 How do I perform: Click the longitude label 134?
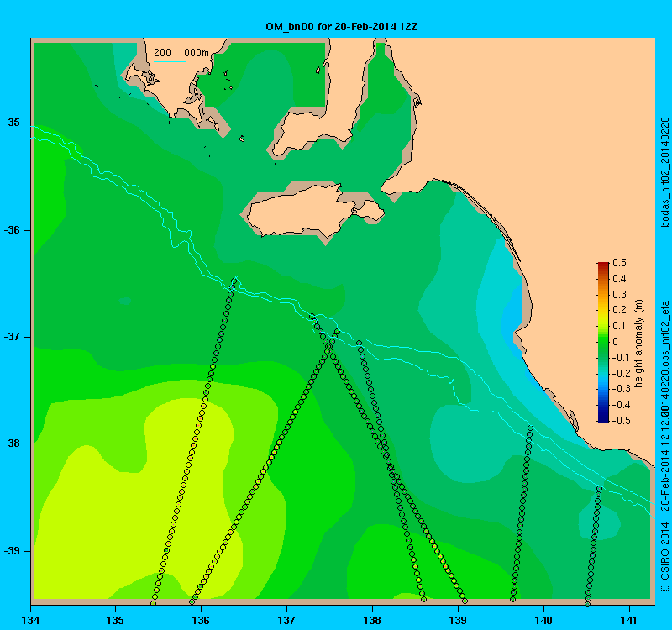[31, 620]
